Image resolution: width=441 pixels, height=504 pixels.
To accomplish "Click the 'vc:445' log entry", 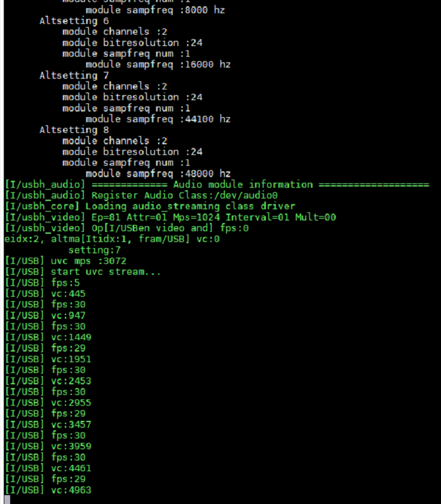I will click(45, 294).
